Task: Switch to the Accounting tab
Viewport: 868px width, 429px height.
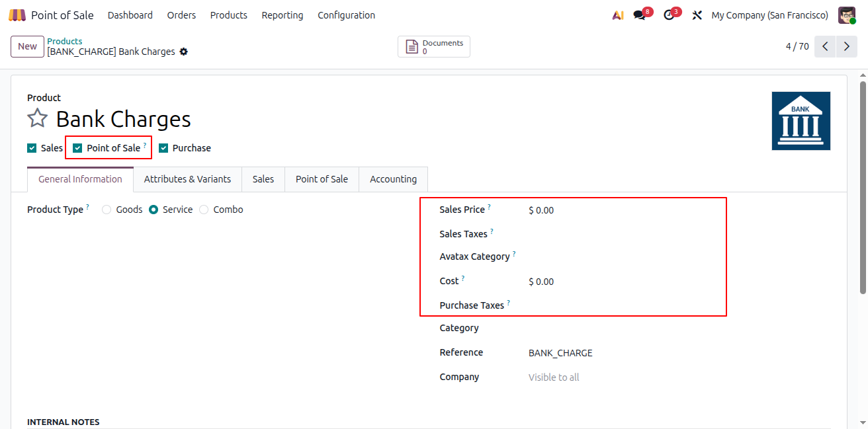Action: 393,179
